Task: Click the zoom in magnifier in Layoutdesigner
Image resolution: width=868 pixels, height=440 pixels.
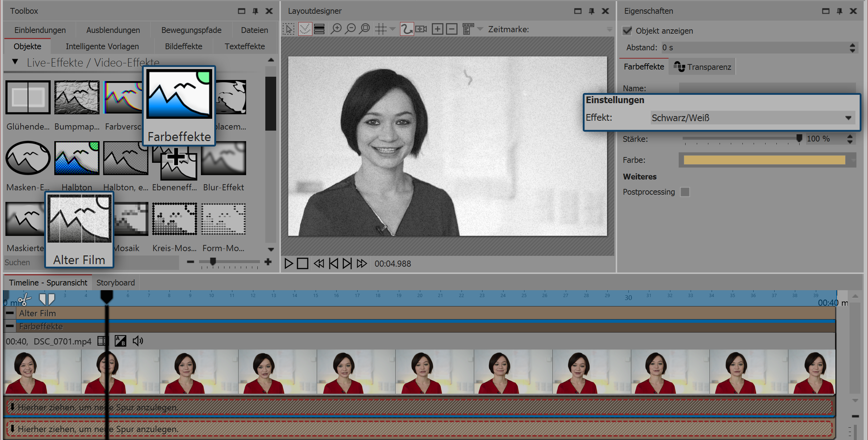Action: tap(336, 29)
